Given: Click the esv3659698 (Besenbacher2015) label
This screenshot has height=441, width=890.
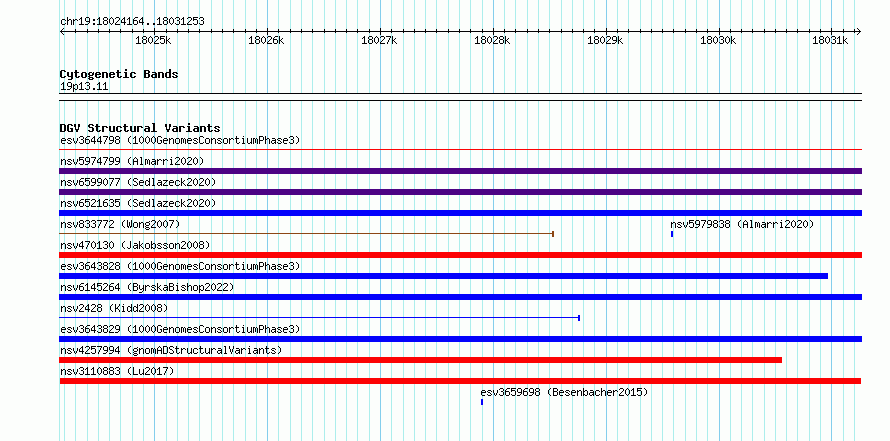Looking at the screenshot, I should tap(564, 392).
